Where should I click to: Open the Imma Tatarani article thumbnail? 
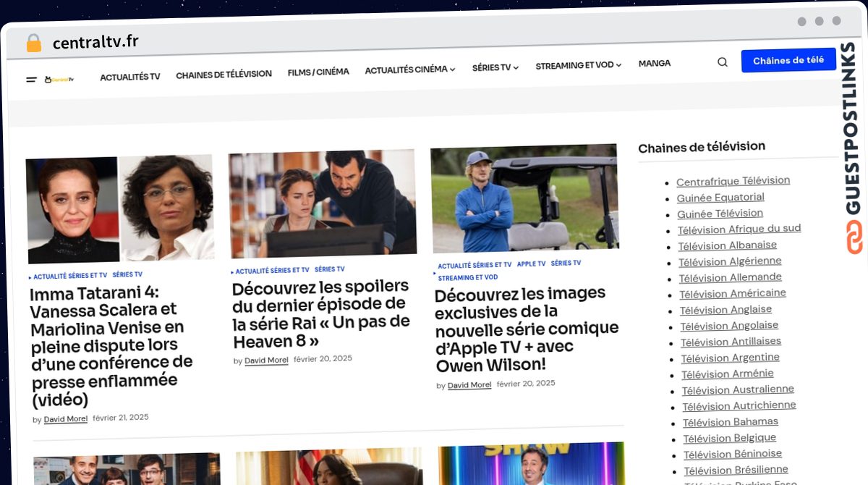(120, 209)
